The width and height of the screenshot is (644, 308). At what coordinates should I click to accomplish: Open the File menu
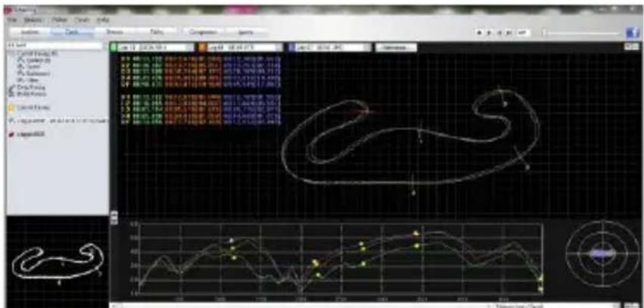coord(13,20)
